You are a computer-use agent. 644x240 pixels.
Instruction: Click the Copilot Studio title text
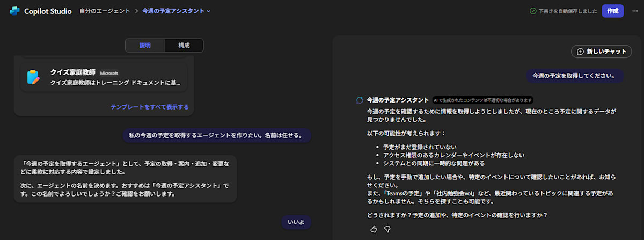[48, 11]
